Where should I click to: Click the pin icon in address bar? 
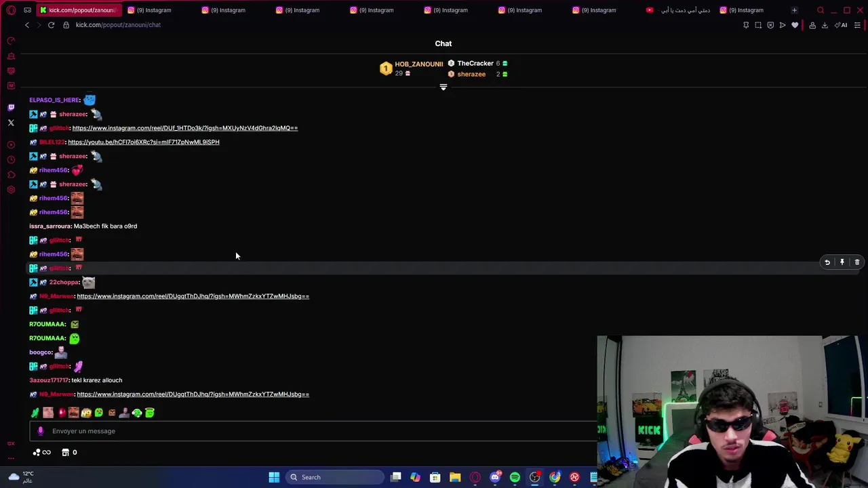pos(746,25)
